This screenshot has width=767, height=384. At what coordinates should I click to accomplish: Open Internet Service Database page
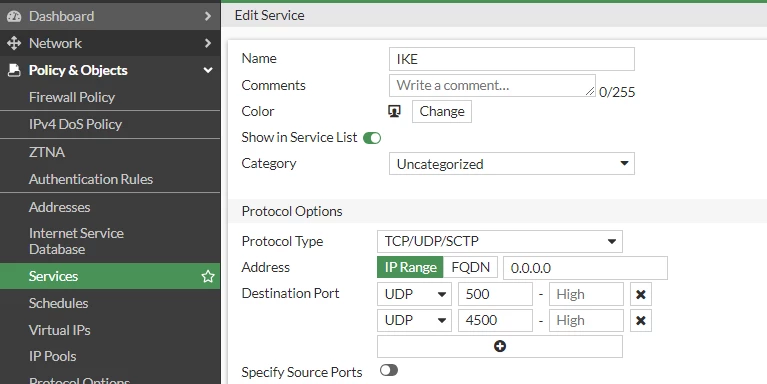coord(76,241)
